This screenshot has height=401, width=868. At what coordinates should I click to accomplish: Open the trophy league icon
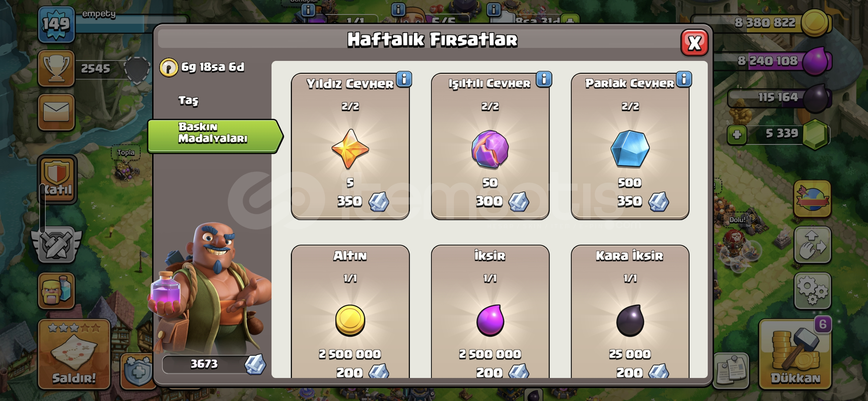(x=56, y=69)
